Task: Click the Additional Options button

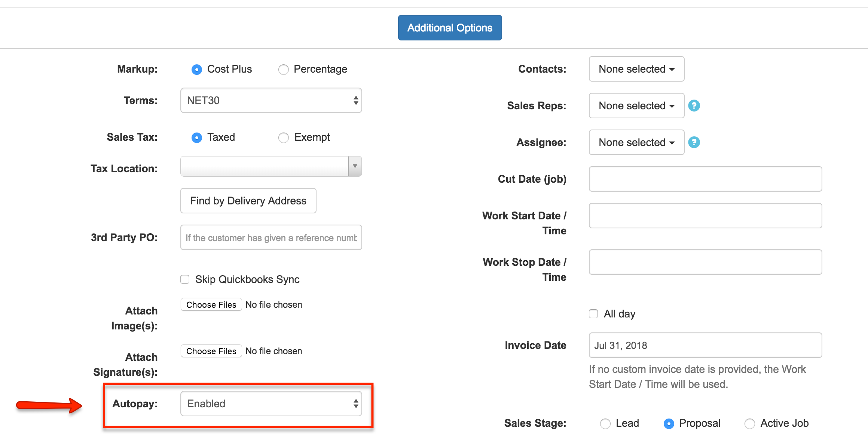Action: pos(450,28)
